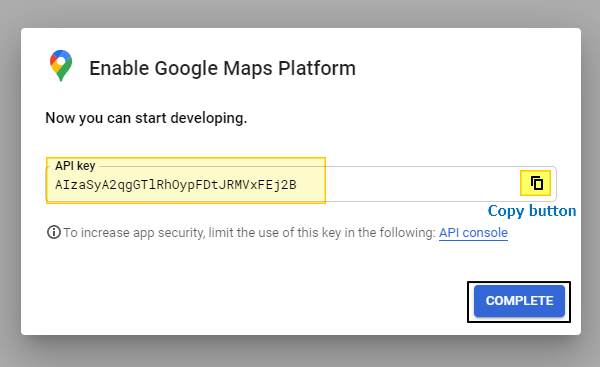The height and width of the screenshot is (367, 600).
Task: Click the Google Maps pin logo
Action: pos(61,65)
